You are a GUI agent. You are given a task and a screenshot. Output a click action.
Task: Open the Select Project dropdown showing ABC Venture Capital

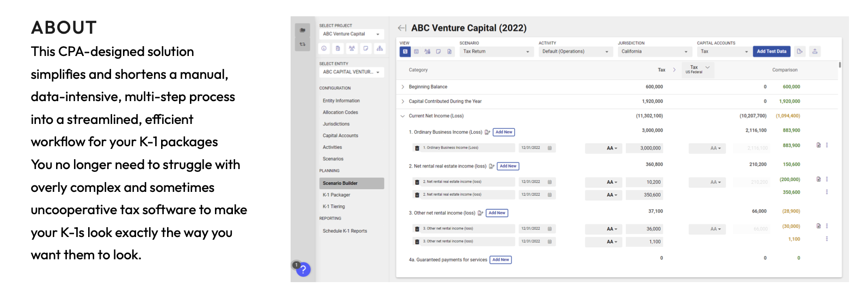[x=352, y=34]
